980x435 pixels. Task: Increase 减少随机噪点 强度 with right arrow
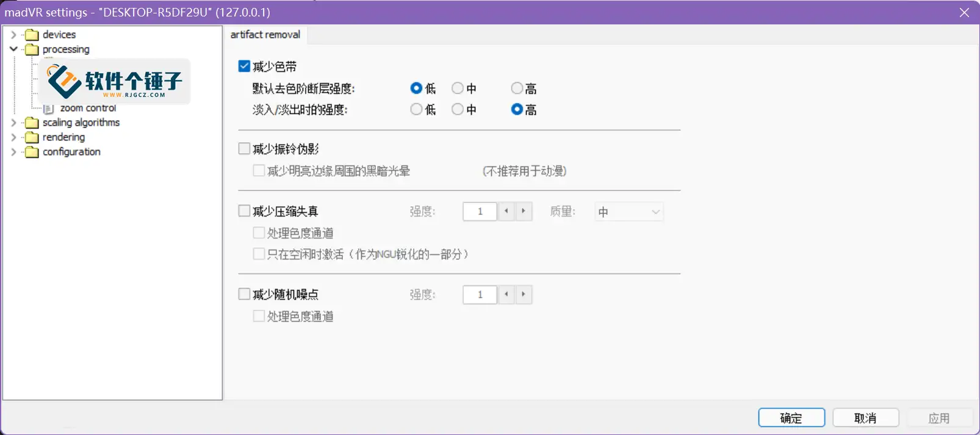click(524, 295)
